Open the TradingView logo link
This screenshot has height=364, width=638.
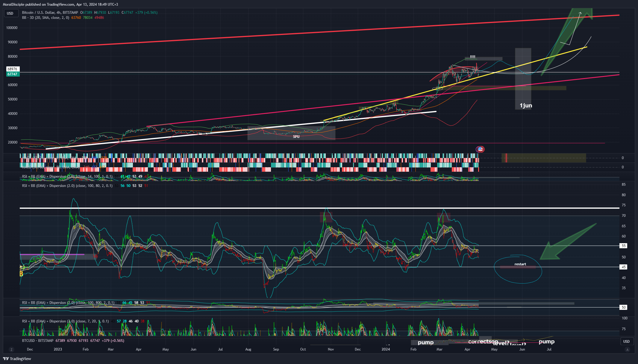click(x=17, y=359)
